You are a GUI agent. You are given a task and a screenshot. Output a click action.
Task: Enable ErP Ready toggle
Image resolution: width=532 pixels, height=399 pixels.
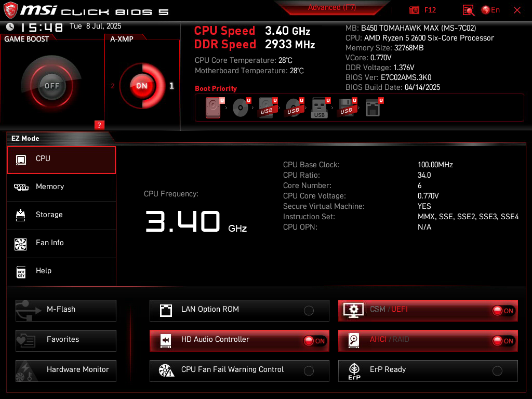[x=497, y=371]
